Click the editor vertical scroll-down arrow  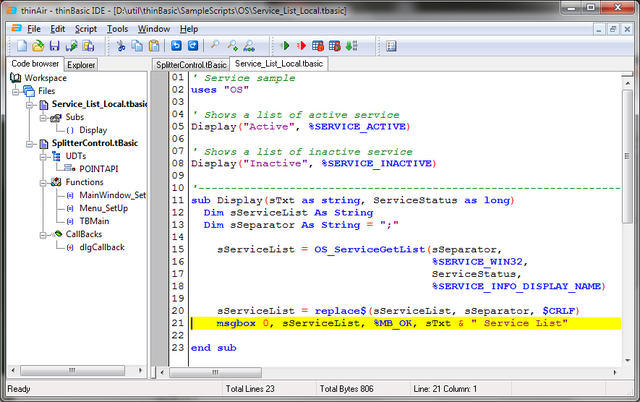(627, 360)
